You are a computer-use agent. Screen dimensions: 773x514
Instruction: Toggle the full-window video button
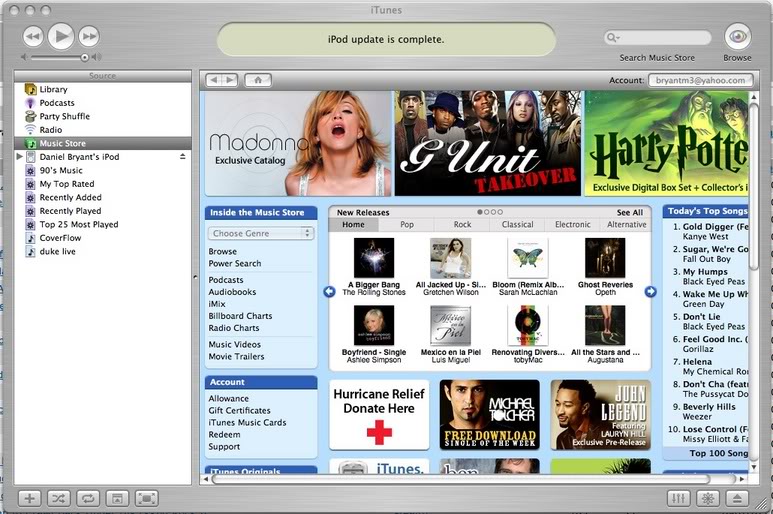(147, 498)
